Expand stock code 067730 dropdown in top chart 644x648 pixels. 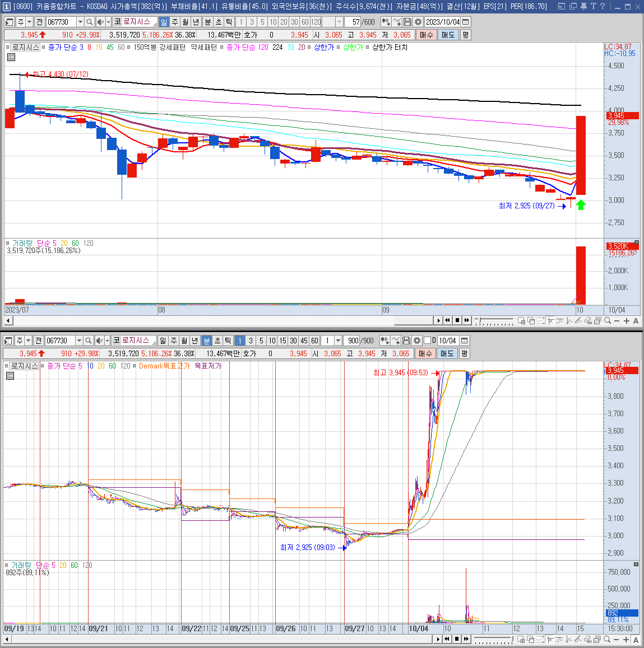[x=80, y=22]
